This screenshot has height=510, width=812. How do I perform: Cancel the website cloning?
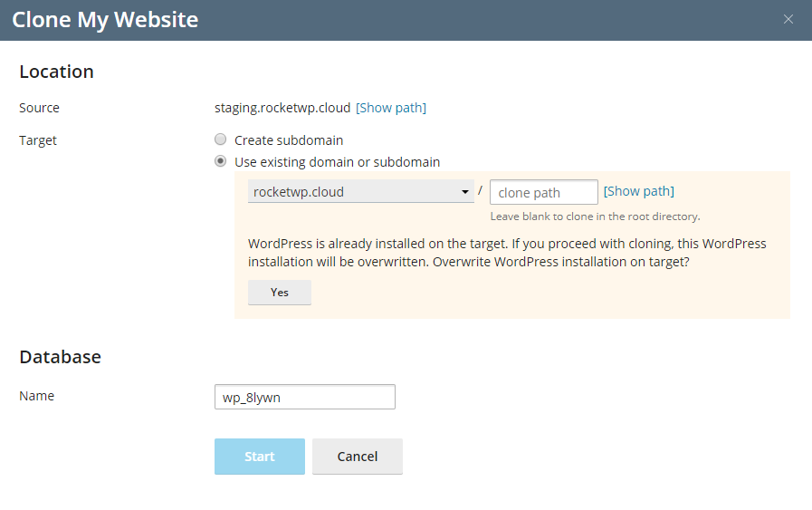tap(357, 457)
